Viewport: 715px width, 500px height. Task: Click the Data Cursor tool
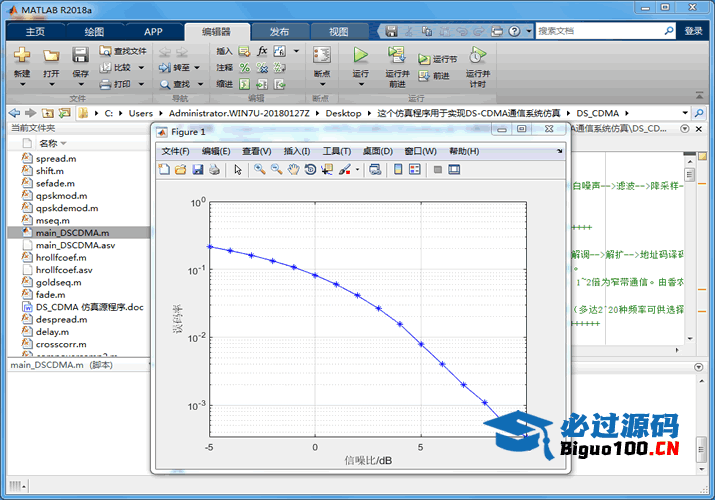pos(327,170)
